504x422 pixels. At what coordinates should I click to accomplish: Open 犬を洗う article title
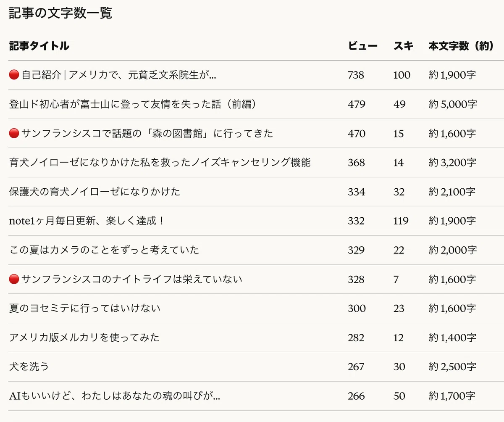pyautogui.click(x=29, y=367)
